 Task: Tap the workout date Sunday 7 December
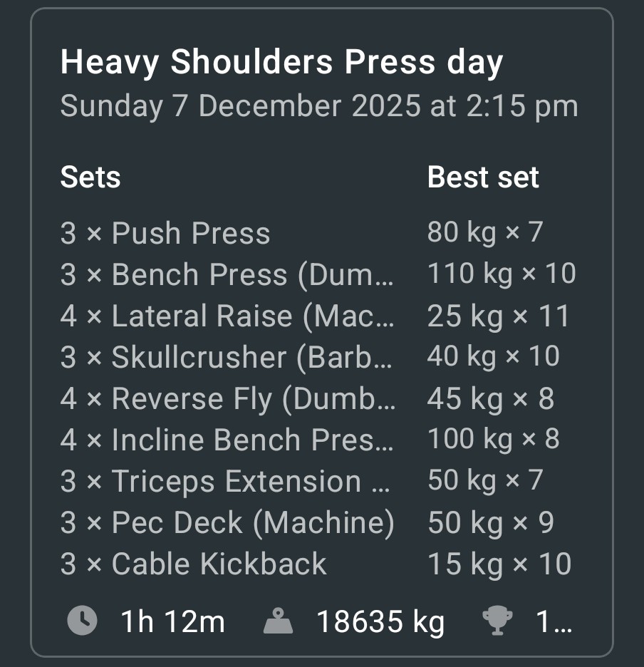318,106
